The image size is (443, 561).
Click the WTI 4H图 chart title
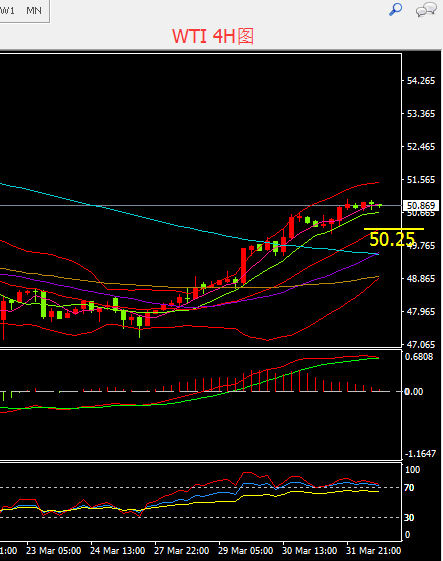pos(213,36)
